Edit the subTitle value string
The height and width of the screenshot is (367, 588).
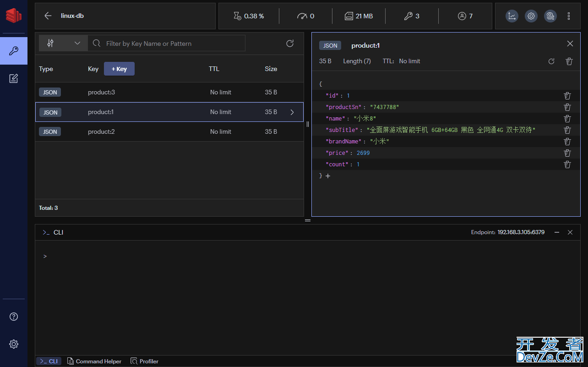coord(451,130)
